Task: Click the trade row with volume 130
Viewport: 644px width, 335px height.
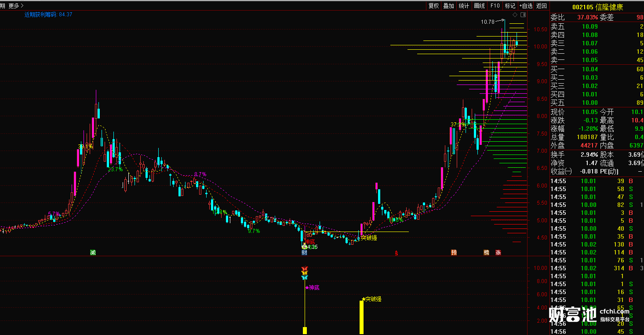Action: coord(597,244)
